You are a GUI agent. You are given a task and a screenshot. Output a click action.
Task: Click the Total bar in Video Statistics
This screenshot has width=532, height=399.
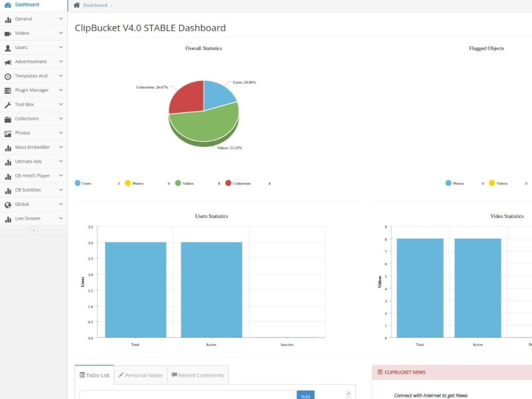click(420, 288)
